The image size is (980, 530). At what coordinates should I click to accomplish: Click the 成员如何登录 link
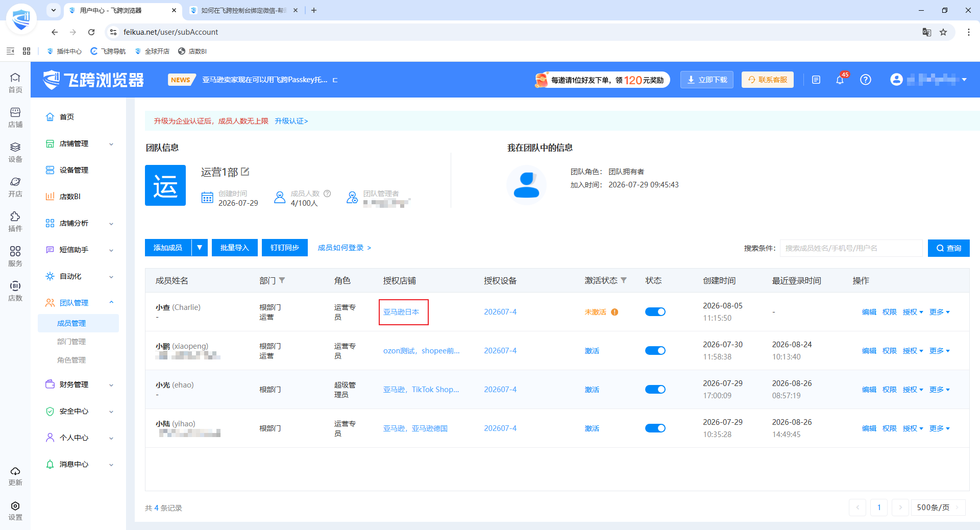[x=345, y=248]
